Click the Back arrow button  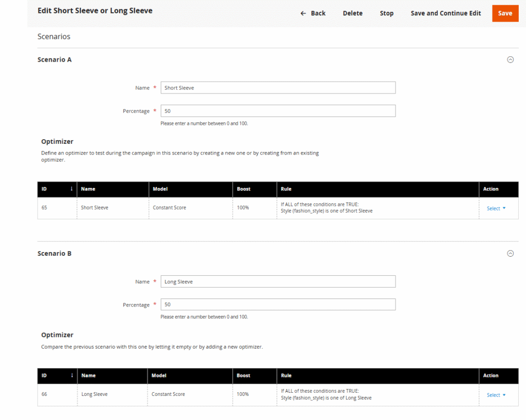(313, 13)
